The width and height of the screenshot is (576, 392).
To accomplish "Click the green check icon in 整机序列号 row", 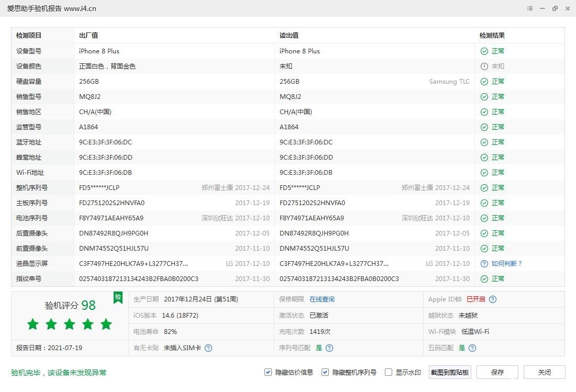I will click(x=484, y=187).
